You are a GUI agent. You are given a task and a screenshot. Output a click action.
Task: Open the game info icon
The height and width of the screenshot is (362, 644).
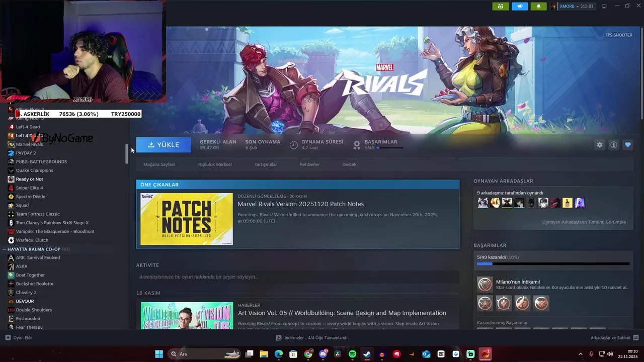coord(614,145)
